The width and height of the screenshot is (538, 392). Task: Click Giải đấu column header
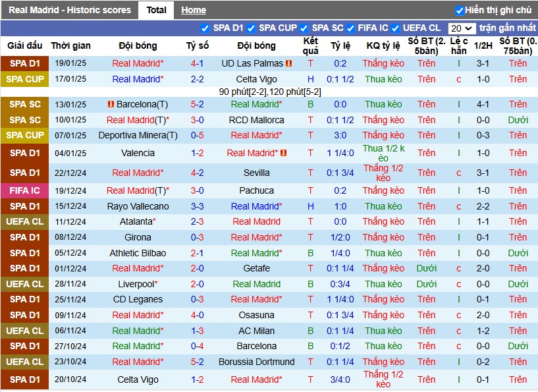(x=25, y=45)
